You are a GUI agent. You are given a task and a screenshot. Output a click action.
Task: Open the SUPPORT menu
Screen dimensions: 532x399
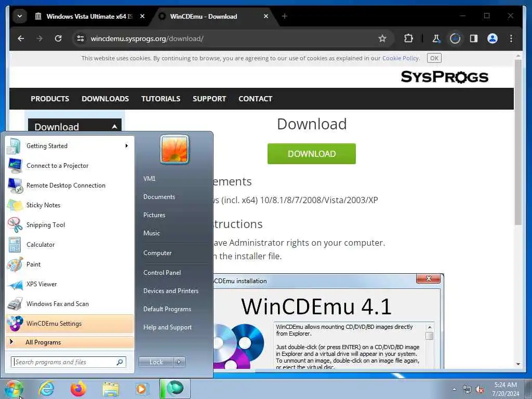pyautogui.click(x=209, y=99)
